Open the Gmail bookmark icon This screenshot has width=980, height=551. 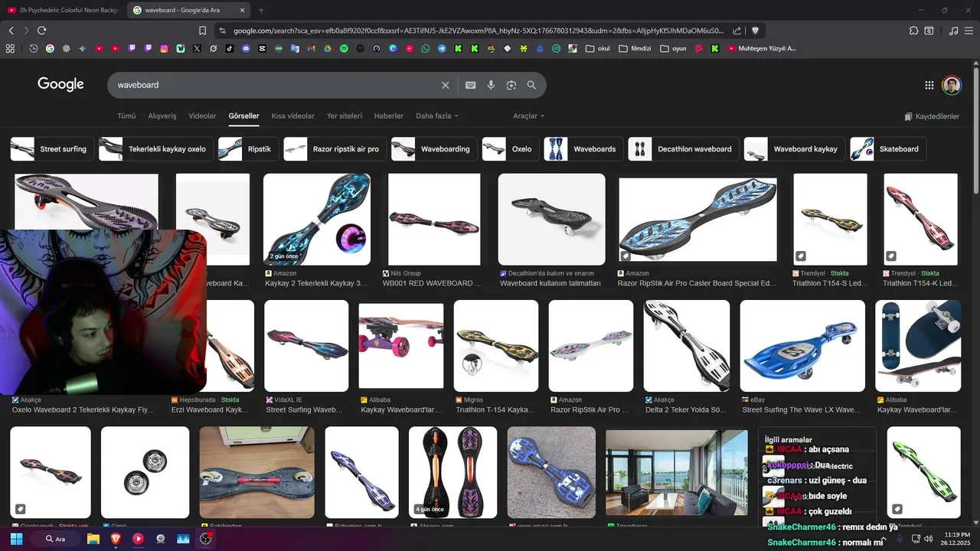point(311,48)
